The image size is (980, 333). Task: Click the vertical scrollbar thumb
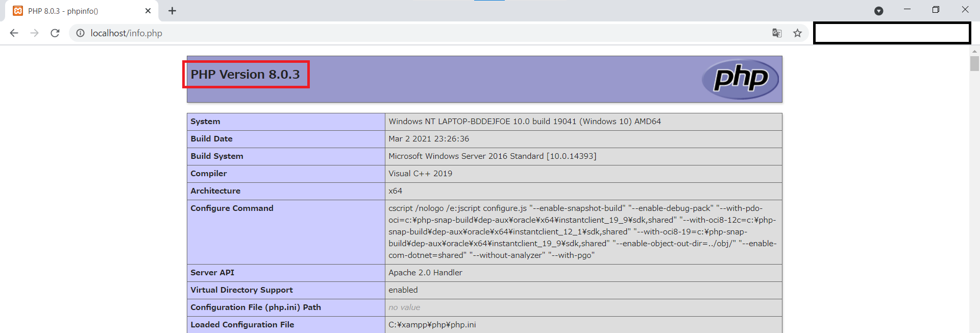(974, 63)
